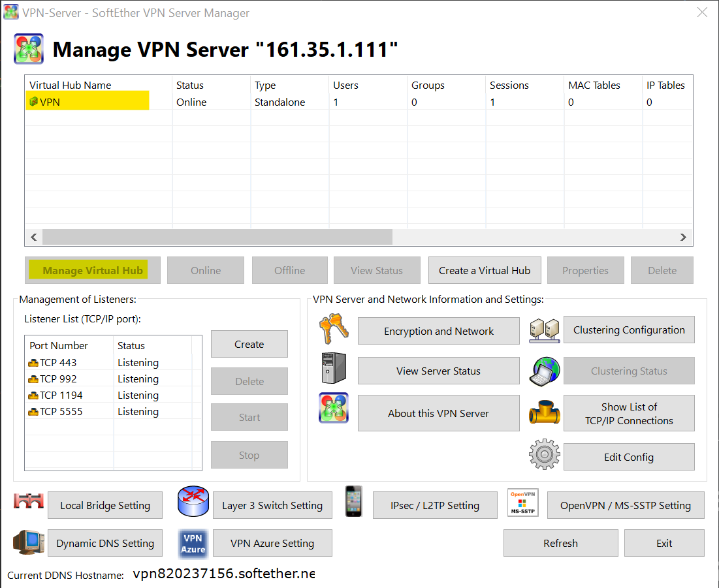Click the MAC Tables column header
The image size is (719, 588).
point(603,85)
